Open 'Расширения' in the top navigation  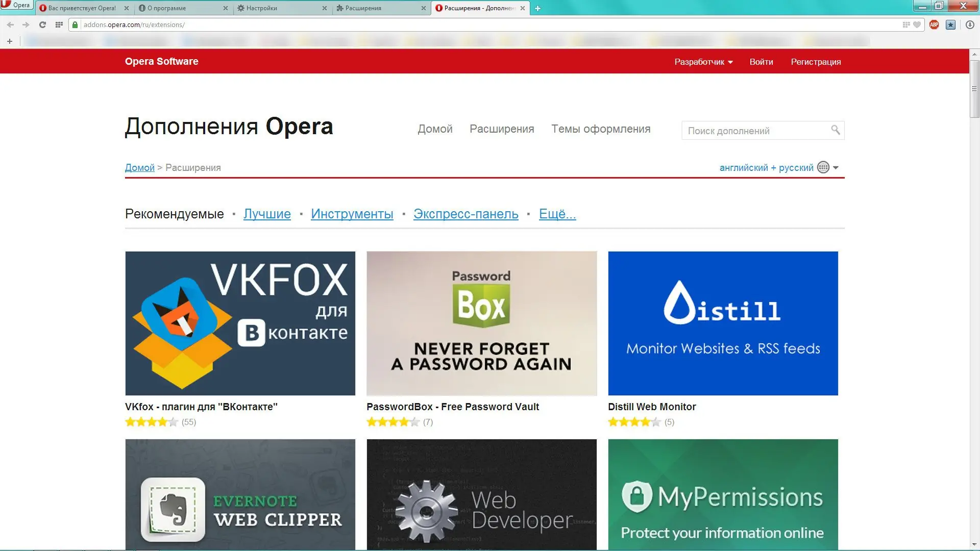(x=502, y=129)
